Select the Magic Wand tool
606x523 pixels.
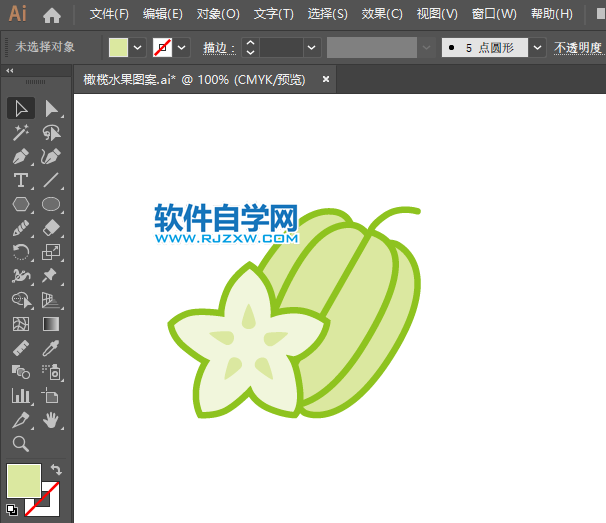[21, 132]
